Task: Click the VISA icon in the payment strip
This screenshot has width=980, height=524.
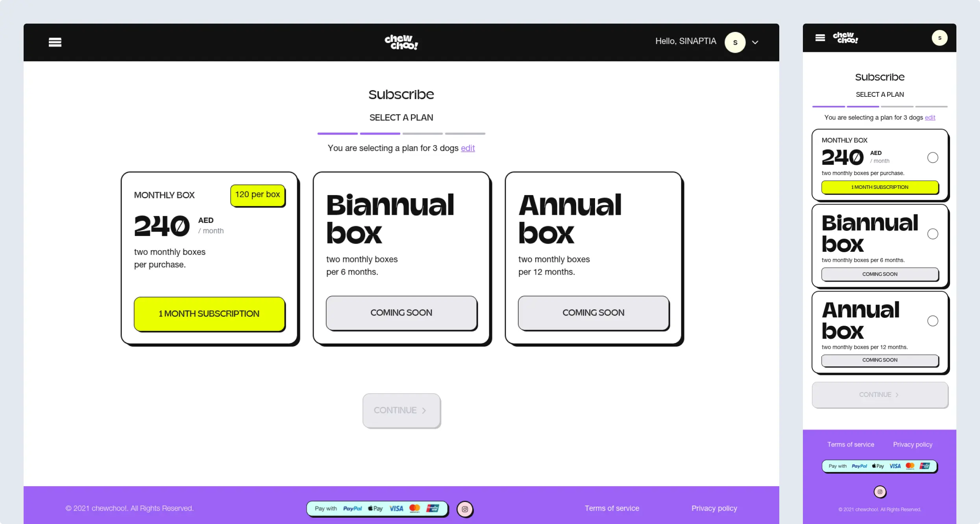Action: [x=396, y=508]
